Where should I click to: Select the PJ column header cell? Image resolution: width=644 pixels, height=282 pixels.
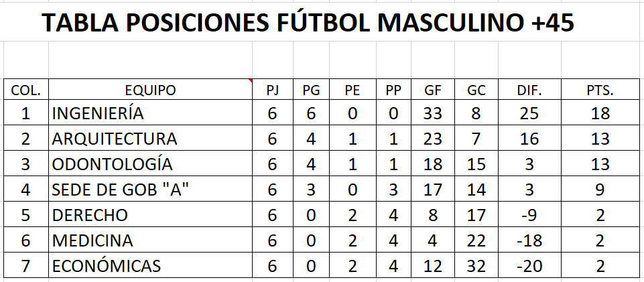(272, 90)
